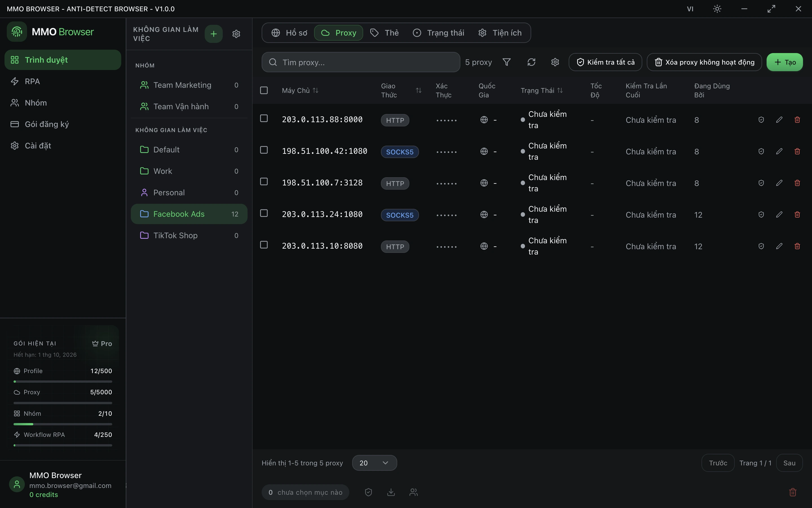Screen dimensions: 812x508
Task: Open proxy table settings gear
Action: 555,62
